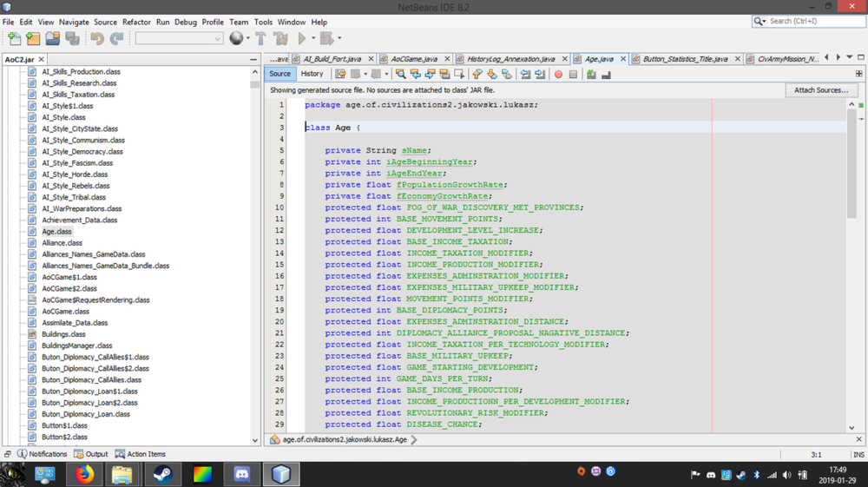
Task: Click Stop Macro Recording square icon
Action: click(x=573, y=74)
